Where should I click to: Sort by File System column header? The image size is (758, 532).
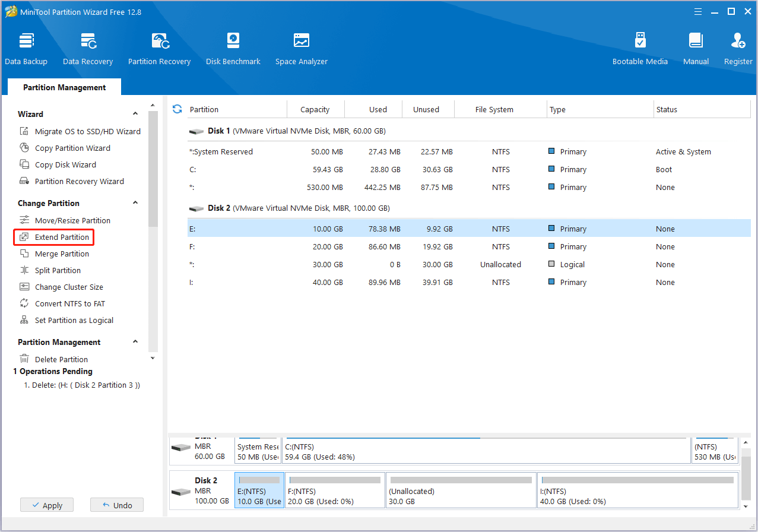[x=500, y=109]
